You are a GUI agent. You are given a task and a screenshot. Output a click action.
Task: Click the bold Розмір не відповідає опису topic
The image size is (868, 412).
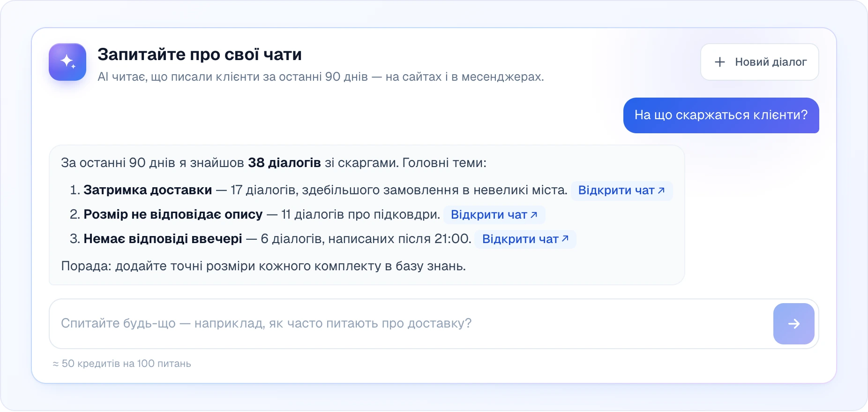pyautogui.click(x=173, y=214)
